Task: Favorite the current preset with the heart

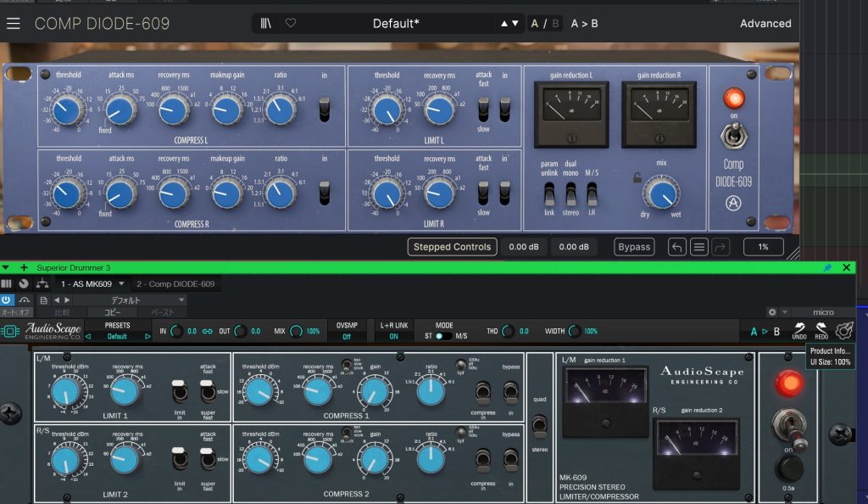Action: tap(290, 24)
